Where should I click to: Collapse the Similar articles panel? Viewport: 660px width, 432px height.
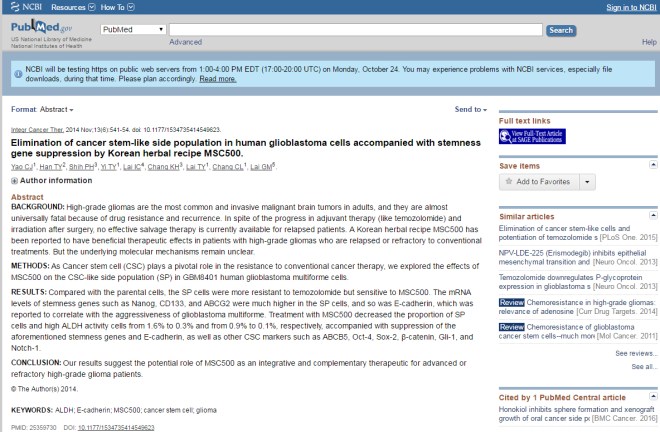[x=653, y=216]
